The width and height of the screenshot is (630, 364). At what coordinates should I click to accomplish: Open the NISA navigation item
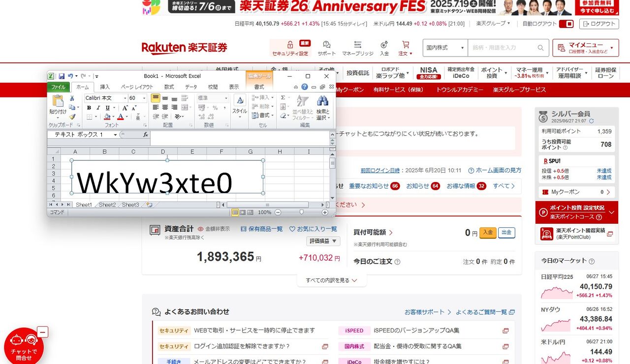click(429, 73)
